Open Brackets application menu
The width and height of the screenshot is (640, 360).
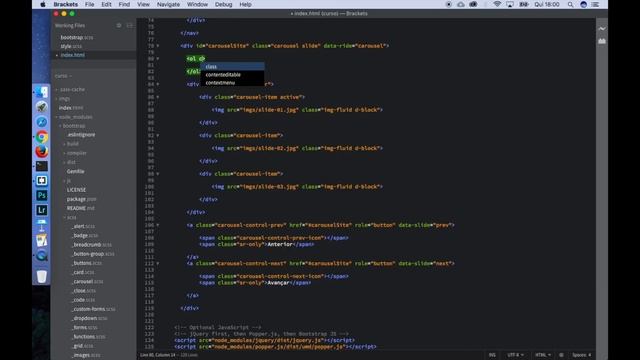coord(65,4)
